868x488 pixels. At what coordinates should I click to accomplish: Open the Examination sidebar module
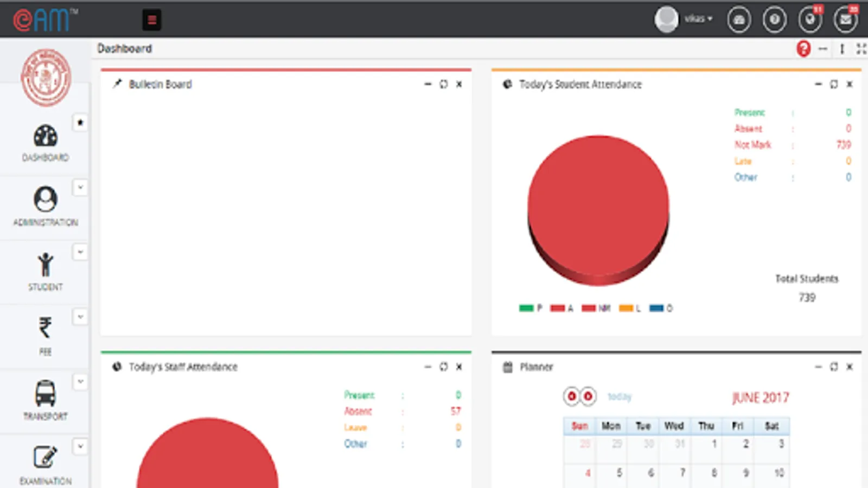pos(46,466)
